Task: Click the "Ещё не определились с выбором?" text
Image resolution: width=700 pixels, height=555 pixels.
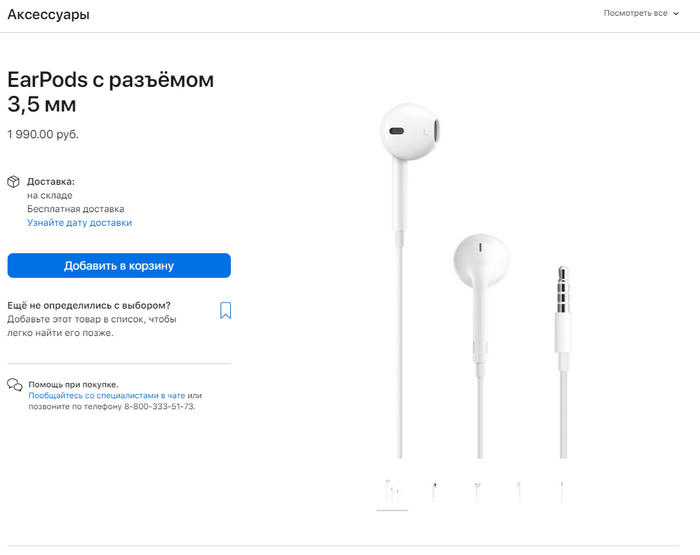Action: (x=89, y=305)
